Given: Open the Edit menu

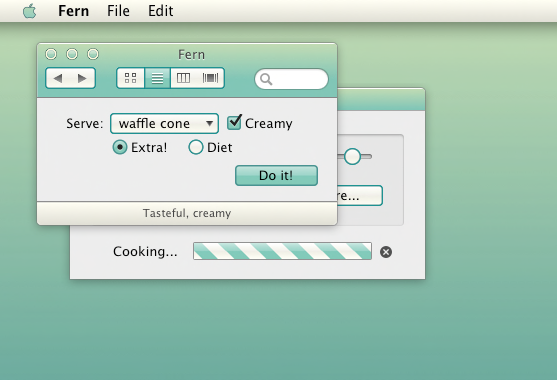Looking at the screenshot, I should tap(161, 11).
